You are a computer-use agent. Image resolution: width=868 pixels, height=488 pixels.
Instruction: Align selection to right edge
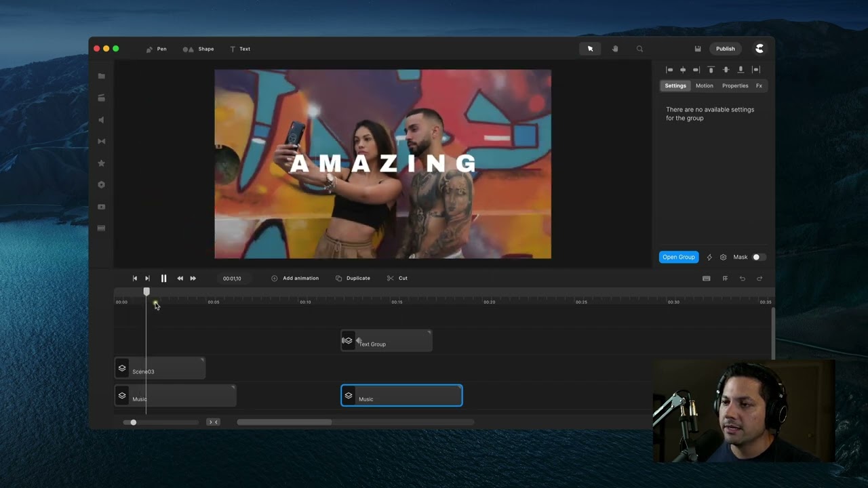click(x=696, y=70)
